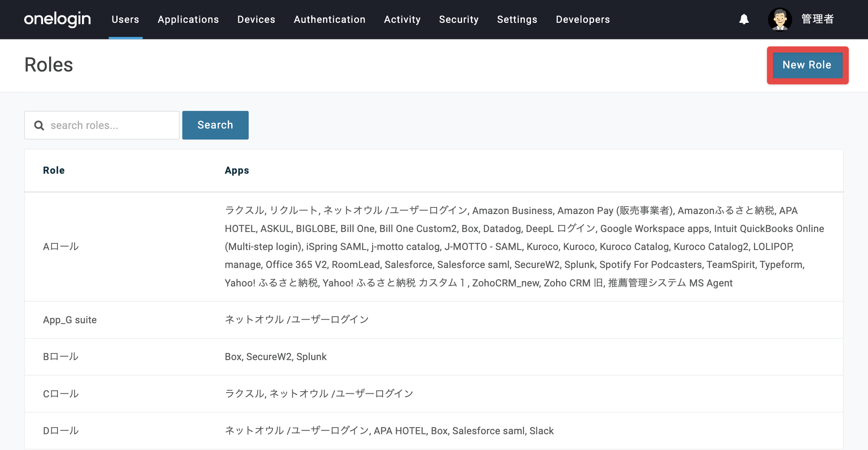The height and width of the screenshot is (450, 868).
Task: Click the magnifier icon in search box
Action: [x=39, y=125]
